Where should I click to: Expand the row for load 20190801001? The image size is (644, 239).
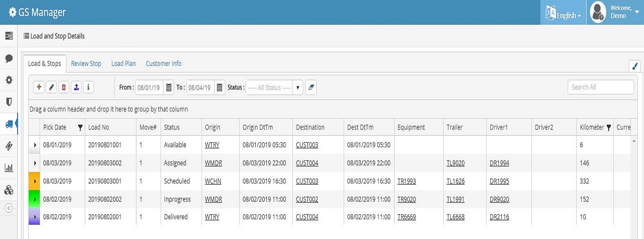coord(35,145)
